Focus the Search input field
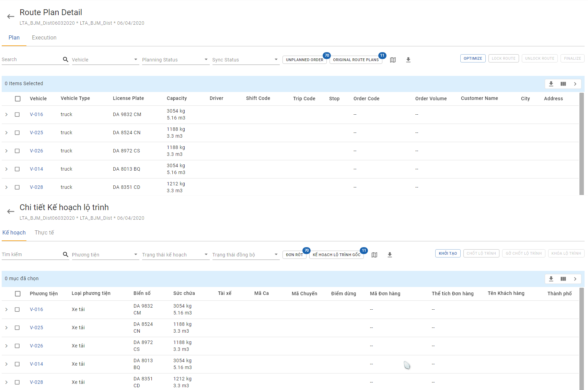 click(31, 59)
